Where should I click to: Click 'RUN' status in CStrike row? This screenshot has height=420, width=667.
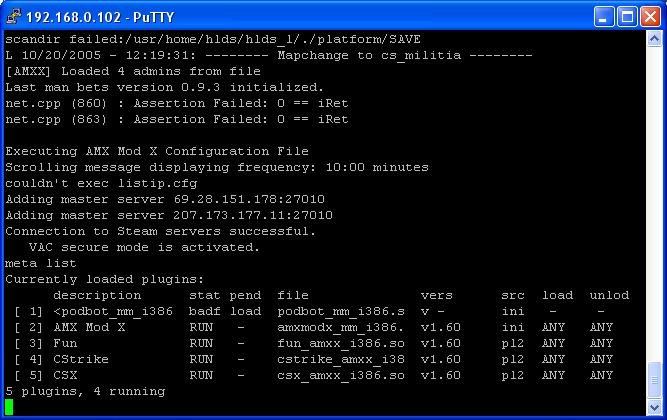pyautogui.click(x=201, y=359)
